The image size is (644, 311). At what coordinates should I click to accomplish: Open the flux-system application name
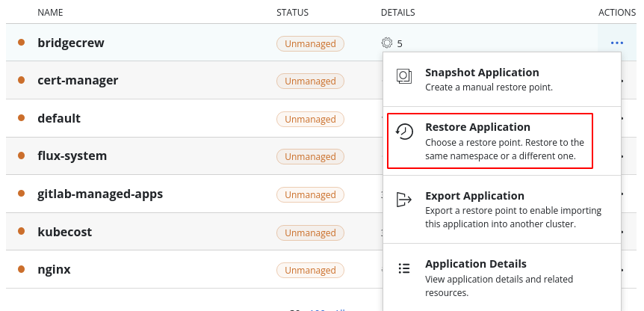pyautogui.click(x=72, y=155)
